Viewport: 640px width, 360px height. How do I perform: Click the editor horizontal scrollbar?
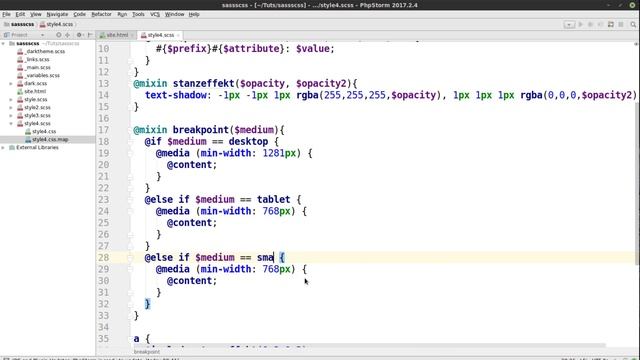(x=369, y=345)
